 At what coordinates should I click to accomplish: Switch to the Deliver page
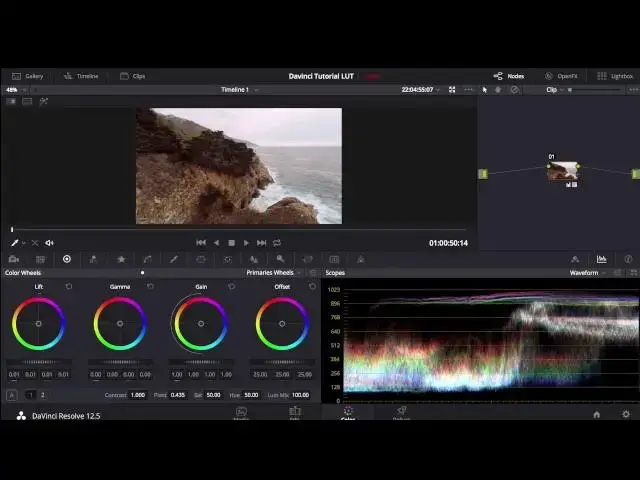[x=401, y=413]
